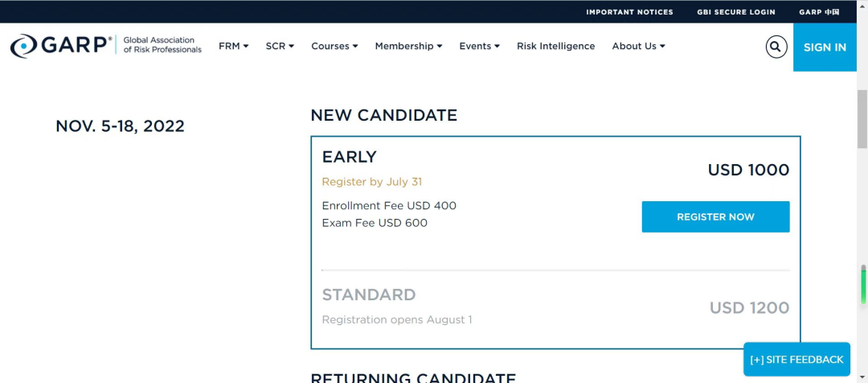Click the REGISTER NOW button
Image resolution: width=868 pixels, height=383 pixels.
pyautogui.click(x=715, y=217)
